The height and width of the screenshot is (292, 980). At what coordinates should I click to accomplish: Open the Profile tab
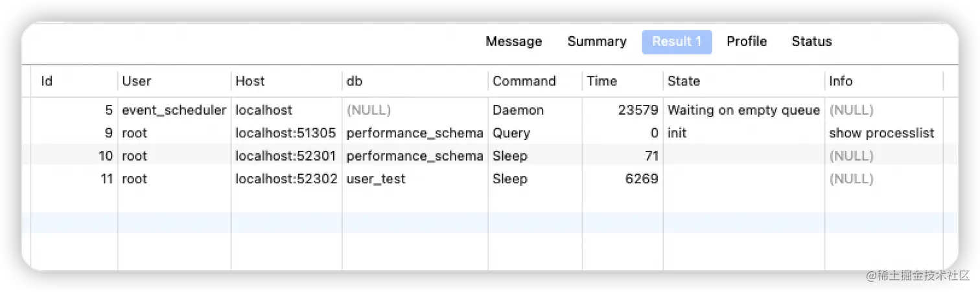tap(747, 41)
